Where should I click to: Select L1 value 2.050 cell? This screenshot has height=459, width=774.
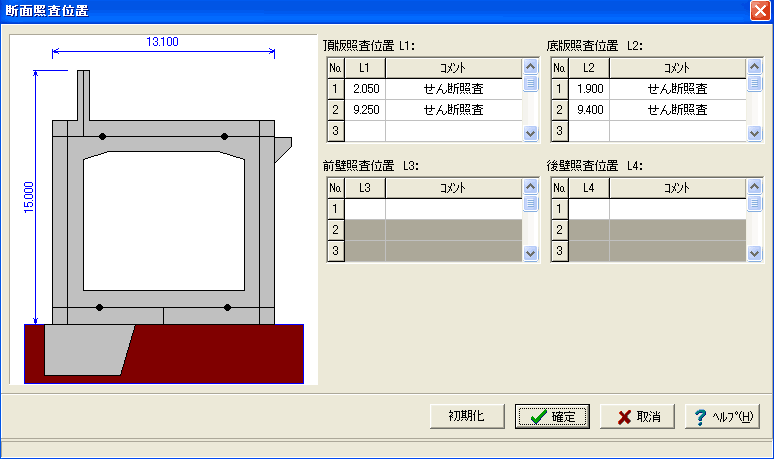tap(365, 89)
